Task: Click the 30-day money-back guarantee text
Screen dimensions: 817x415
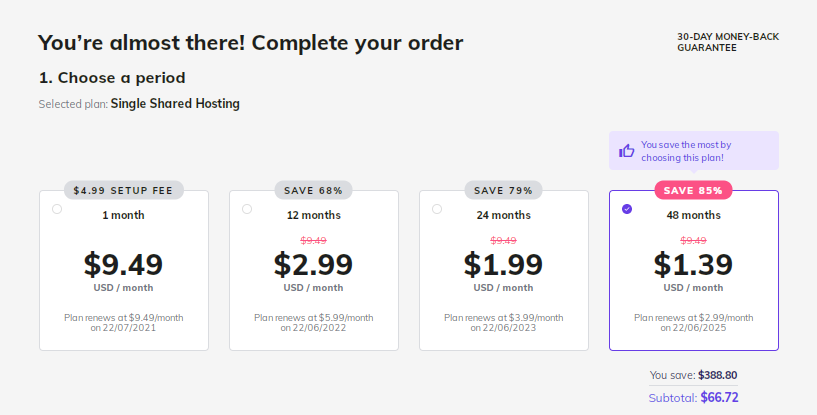Action: pyautogui.click(x=727, y=42)
